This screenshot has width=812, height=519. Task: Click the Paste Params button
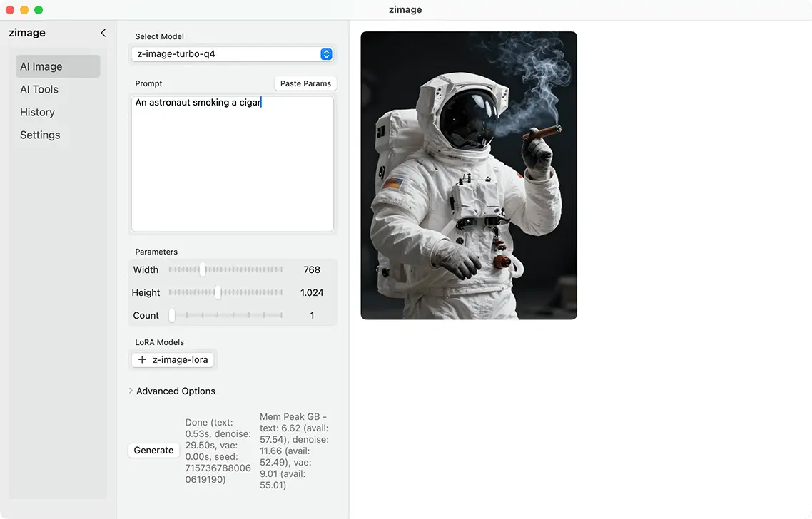[305, 83]
